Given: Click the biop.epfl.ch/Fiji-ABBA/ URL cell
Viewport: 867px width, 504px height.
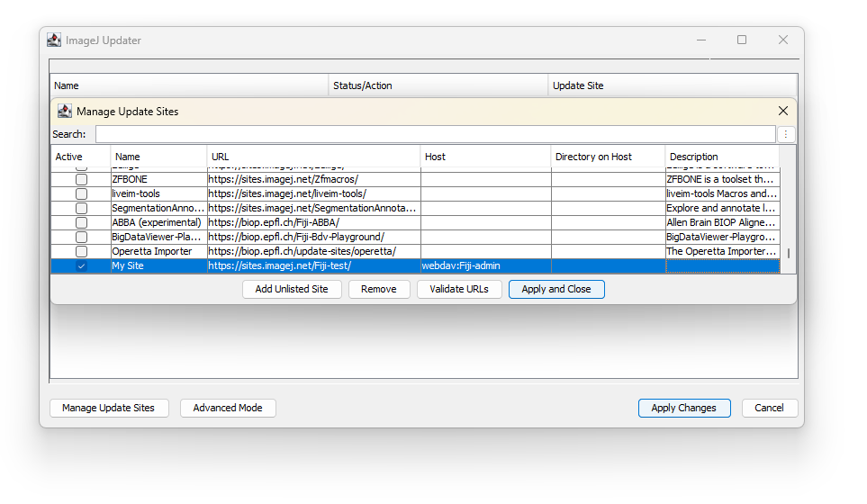Looking at the screenshot, I should point(314,222).
